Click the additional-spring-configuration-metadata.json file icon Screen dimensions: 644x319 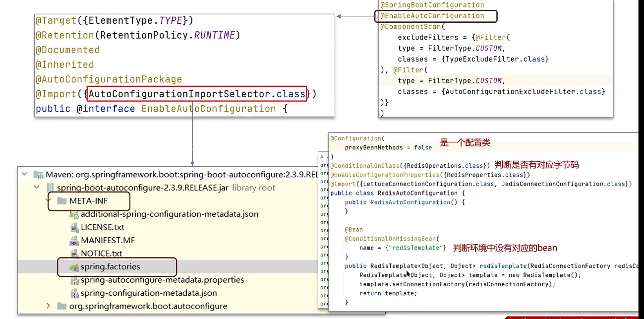[74, 214]
